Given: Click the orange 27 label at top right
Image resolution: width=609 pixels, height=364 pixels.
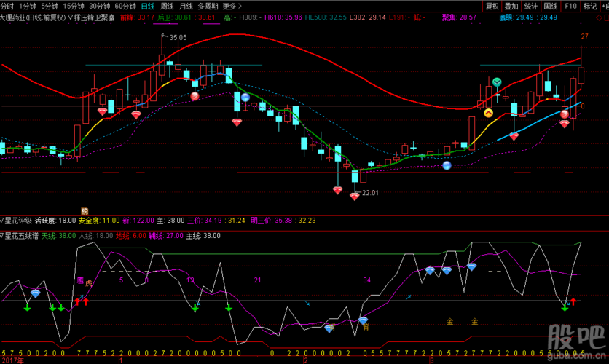Looking at the screenshot, I should point(584,36).
